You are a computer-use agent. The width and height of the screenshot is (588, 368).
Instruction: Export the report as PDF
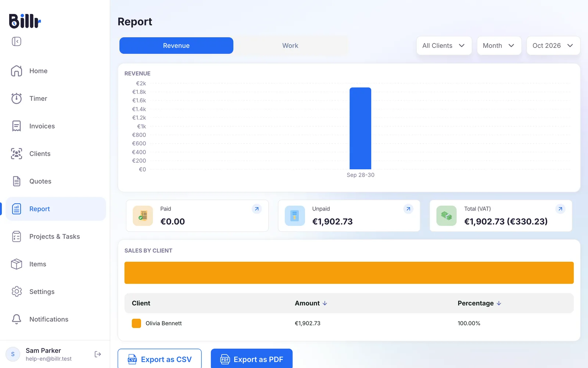coord(252,359)
